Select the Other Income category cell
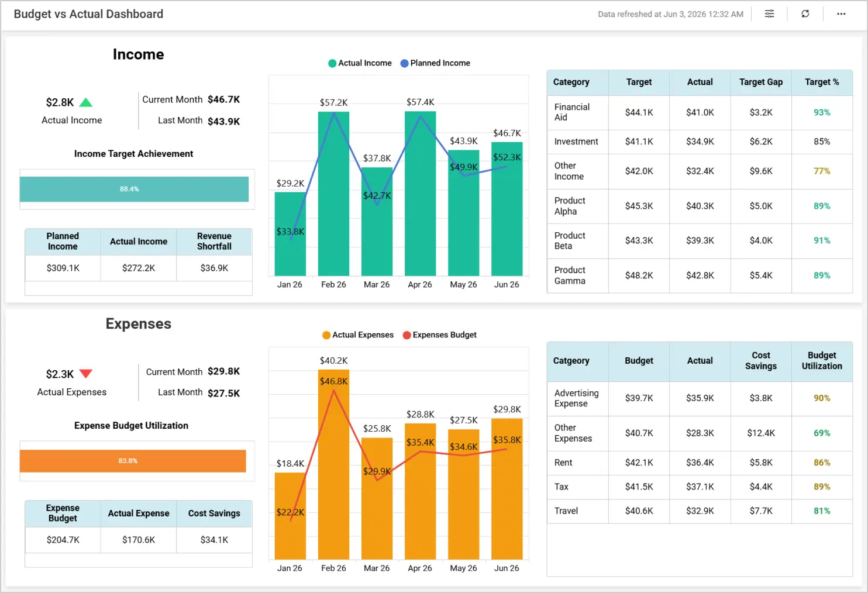The width and height of the screenshot is (868, 593). pos(577,171)
